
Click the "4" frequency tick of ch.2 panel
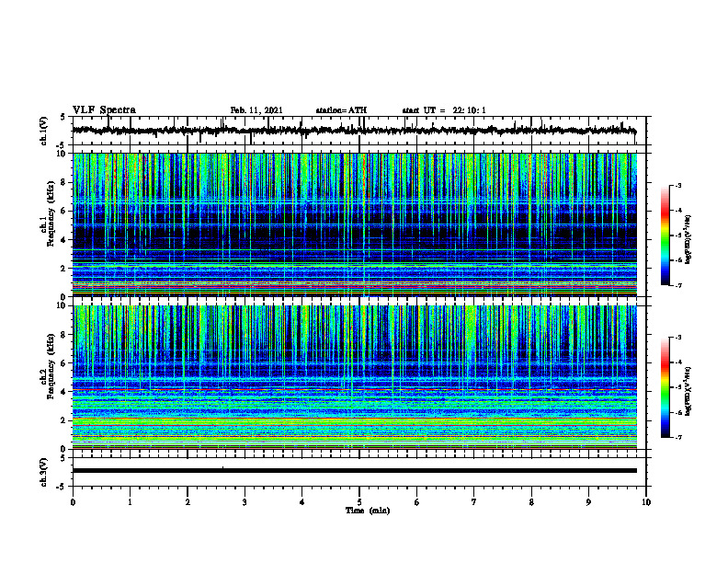point(63,392)
